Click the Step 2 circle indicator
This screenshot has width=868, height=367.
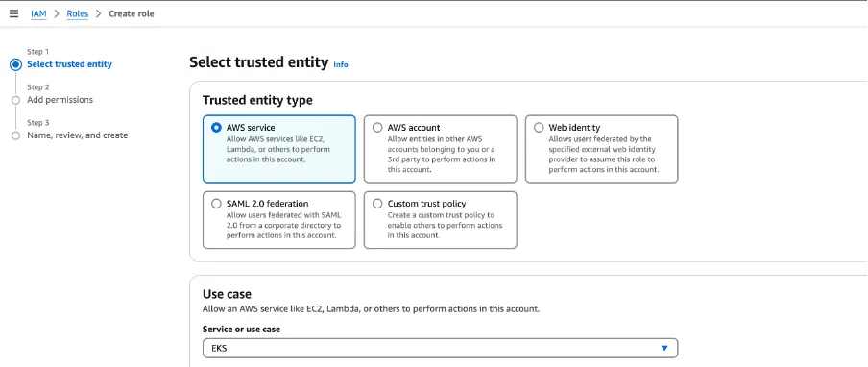[x=15, y=100]
